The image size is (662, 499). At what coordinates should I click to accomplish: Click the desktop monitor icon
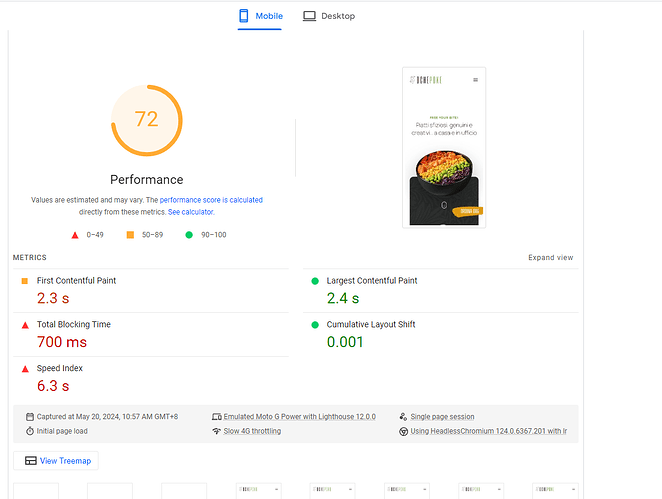pyautogui.click(x=309, y=16)
